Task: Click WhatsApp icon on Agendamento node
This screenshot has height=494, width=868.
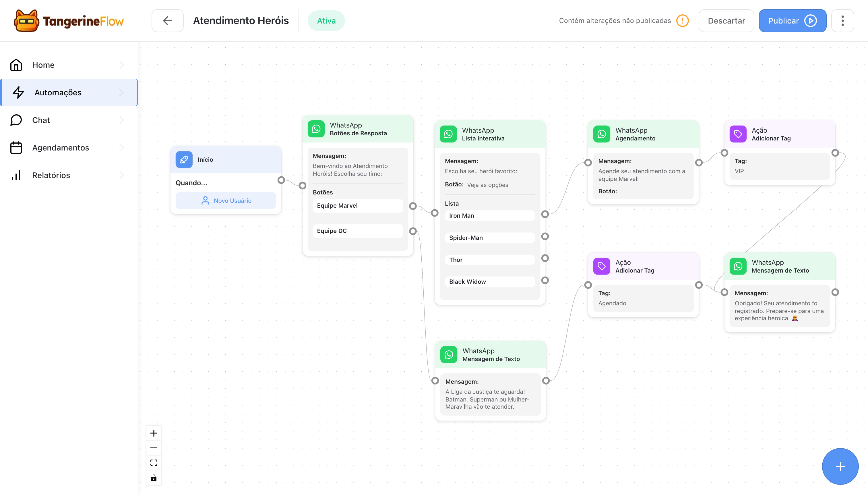Action: pos(602,134)
